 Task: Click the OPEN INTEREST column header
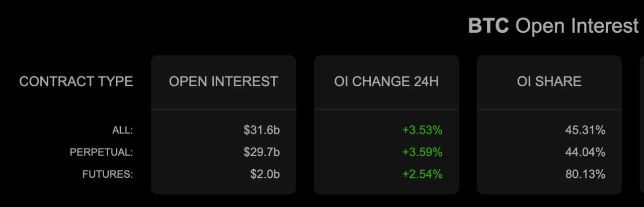click(223, 82)
